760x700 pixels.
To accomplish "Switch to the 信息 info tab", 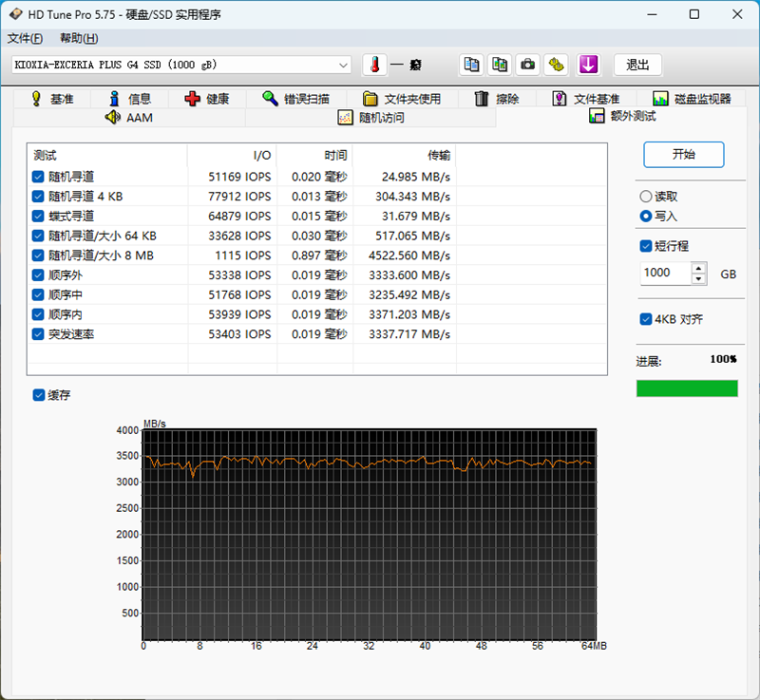I will click(x=129, y=99).
